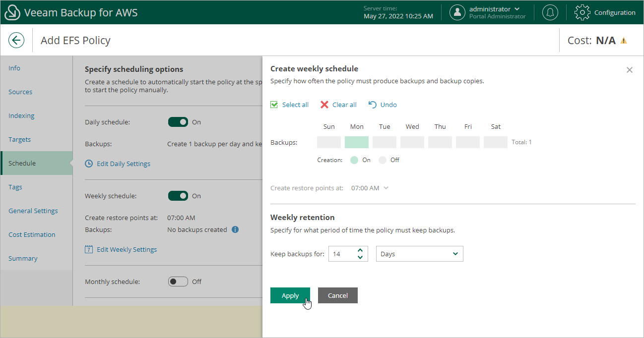Increase the Keep backups for value
644x338 pixels.
tap(360, 250)
